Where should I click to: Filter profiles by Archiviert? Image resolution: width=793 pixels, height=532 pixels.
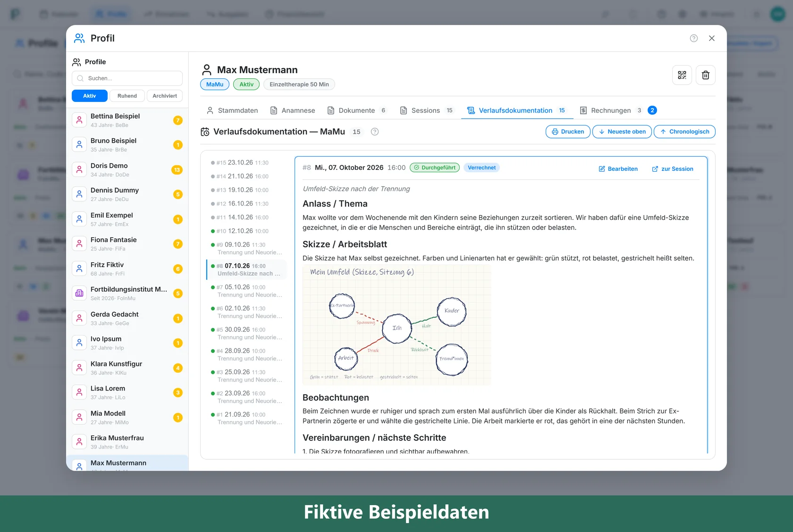165,96
